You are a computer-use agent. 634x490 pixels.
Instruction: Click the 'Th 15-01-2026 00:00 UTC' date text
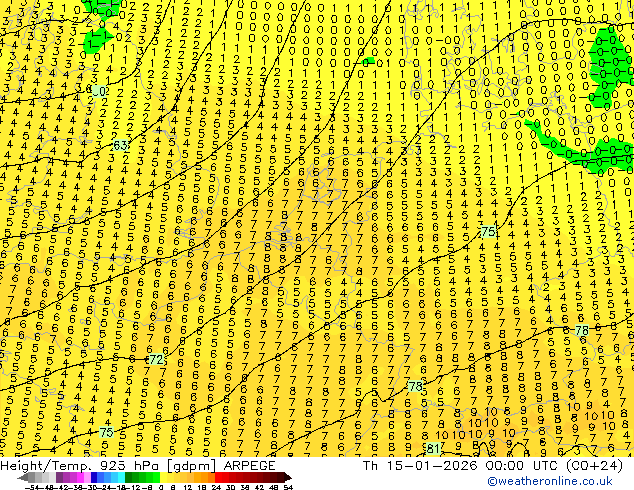[x=461, y=466]
